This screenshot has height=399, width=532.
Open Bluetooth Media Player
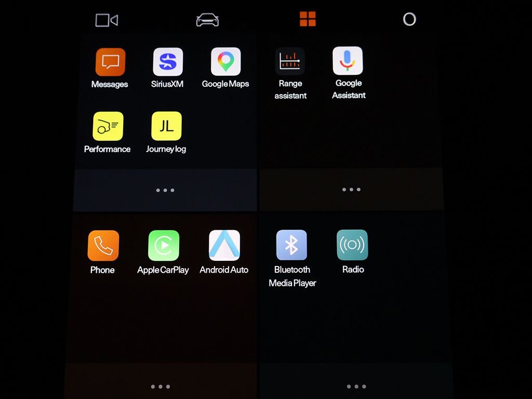pyautogui.click(x=291, y=245)
